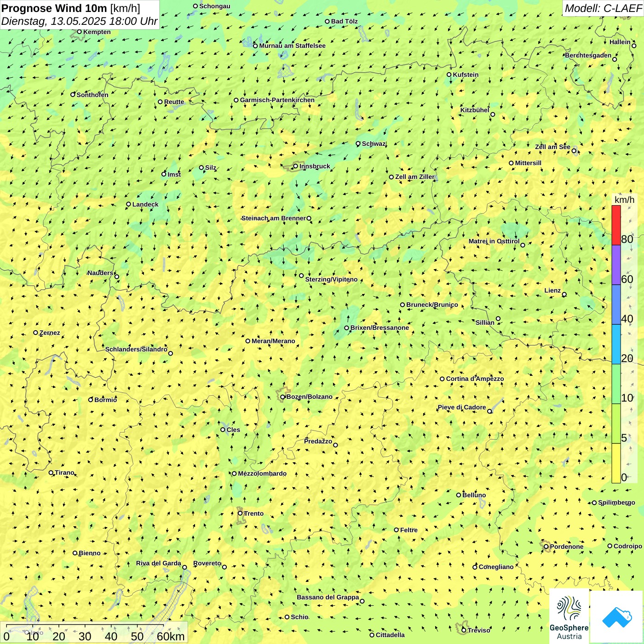
Task: Click the 'Reutte' label
Action: (x=174, y=102)
